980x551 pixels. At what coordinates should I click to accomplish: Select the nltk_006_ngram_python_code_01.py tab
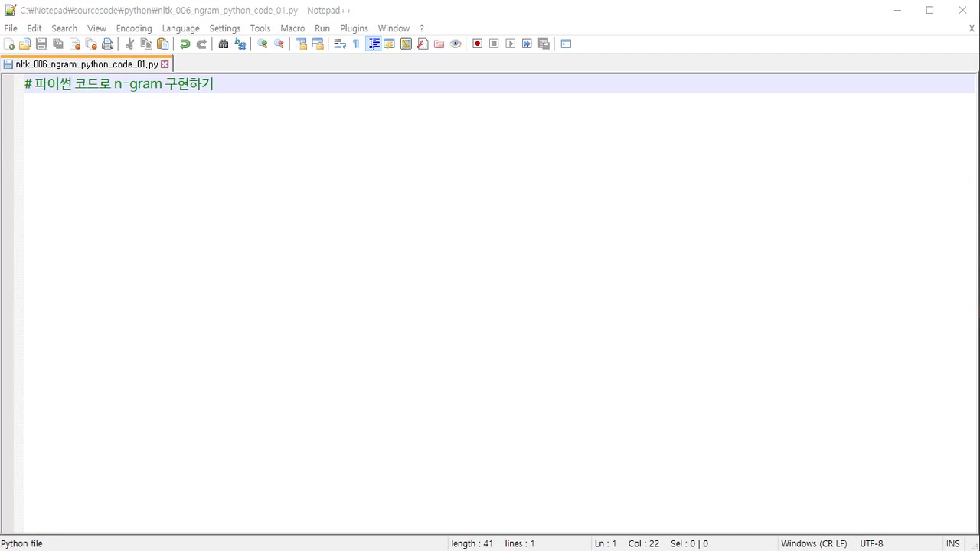[86, 64]
